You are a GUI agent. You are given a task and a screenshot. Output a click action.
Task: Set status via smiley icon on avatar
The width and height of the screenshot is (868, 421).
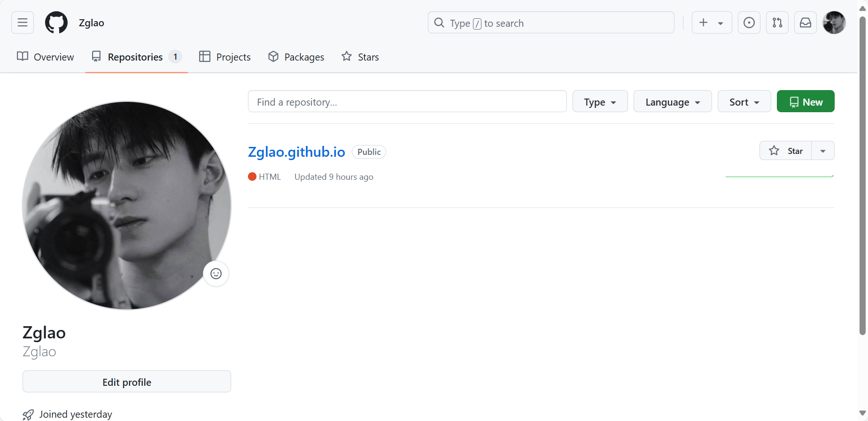click(216, 274)
